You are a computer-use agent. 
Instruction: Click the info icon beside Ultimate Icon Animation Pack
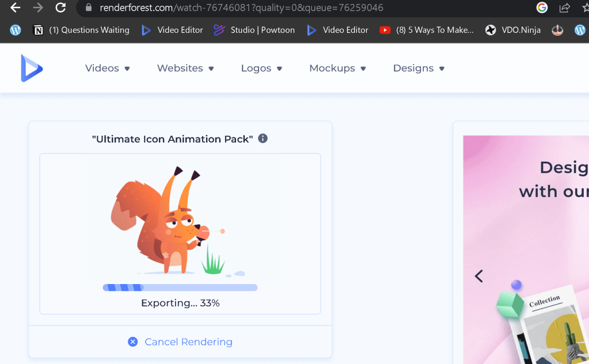(x=263, y=139)
